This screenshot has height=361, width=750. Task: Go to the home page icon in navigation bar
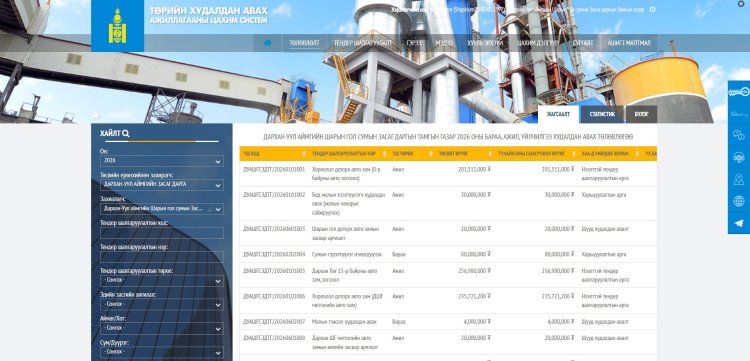267,43
